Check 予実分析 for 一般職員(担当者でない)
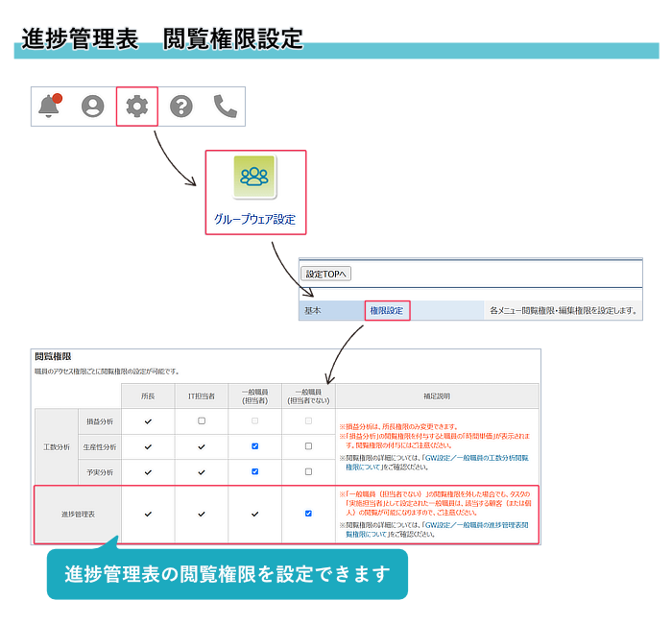672x624 pixels. (308, 471)
